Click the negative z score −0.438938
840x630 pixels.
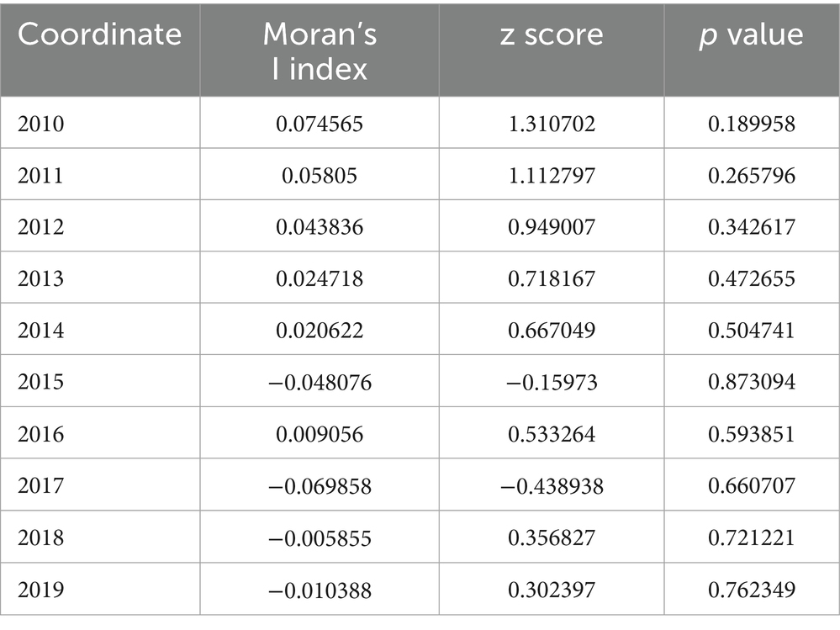point(552,485)
